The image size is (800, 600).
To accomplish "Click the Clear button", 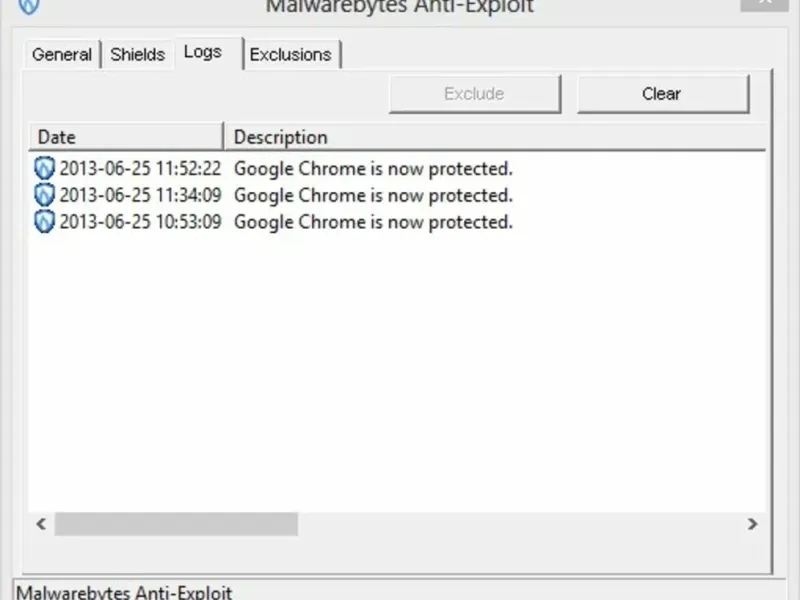I will (663, 94).
